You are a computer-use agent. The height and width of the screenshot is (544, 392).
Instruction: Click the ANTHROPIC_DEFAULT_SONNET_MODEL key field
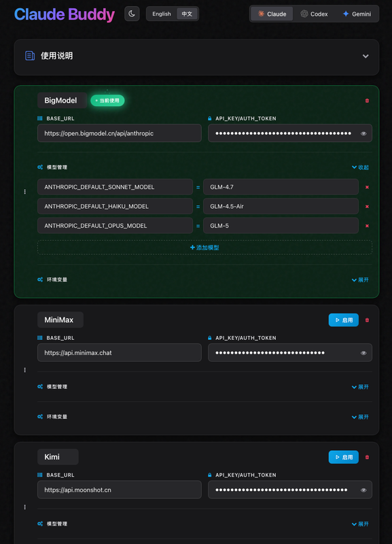pyautogui.click(x=115, y=187)
